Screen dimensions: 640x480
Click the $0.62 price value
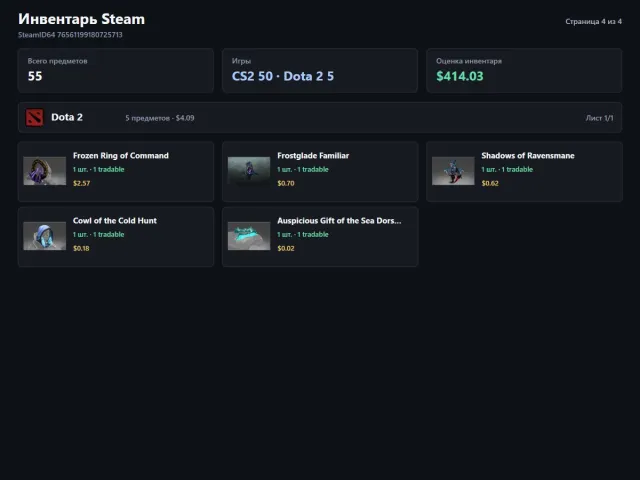pyautogui.click(x=490, y=183)
